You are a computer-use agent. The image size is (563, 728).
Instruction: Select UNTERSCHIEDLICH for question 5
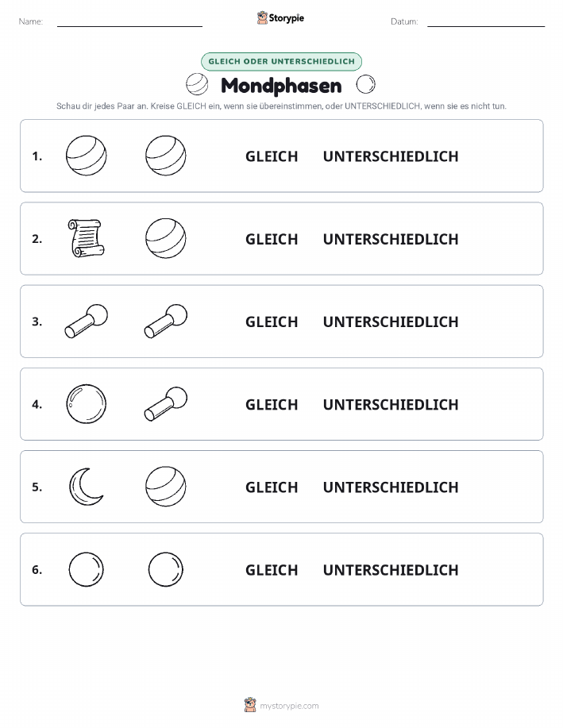pos(391,487)
